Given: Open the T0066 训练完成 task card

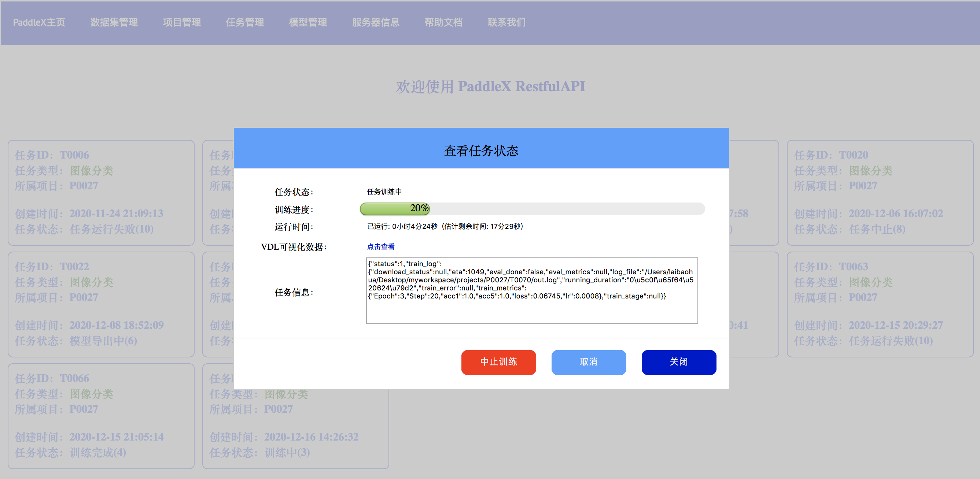Looking at the screenshot, I should [x=101, y=416].
